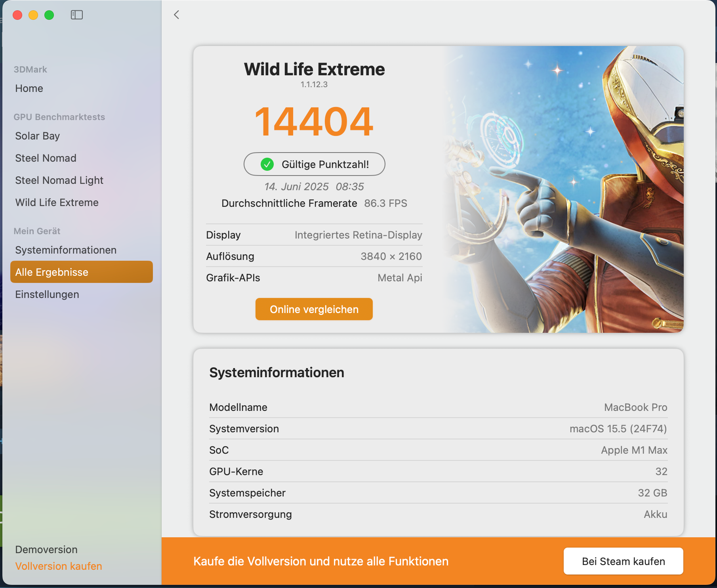Click the green checkmark validity icon
This screenshot has height=588, width=717.
click(x=267, y=164)
